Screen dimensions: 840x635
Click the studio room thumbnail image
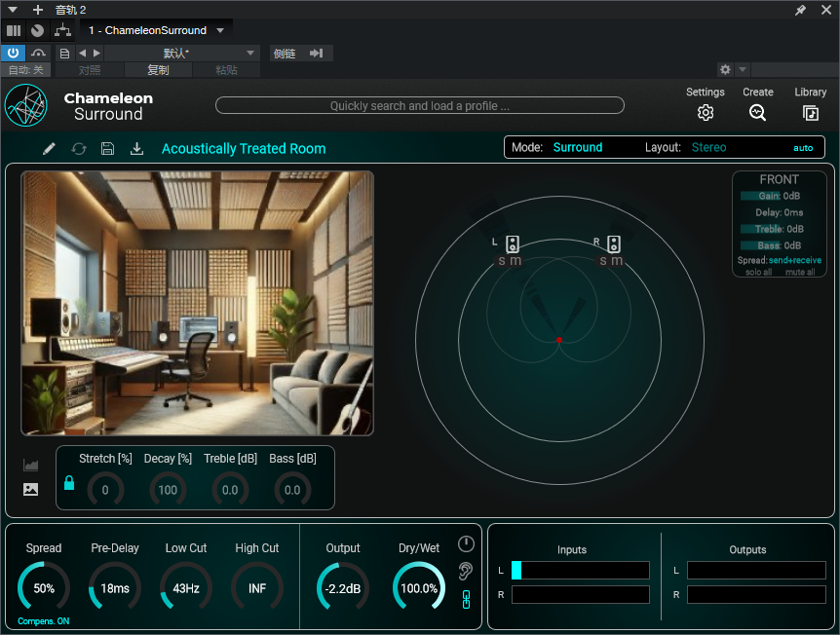tap(197, 303)
